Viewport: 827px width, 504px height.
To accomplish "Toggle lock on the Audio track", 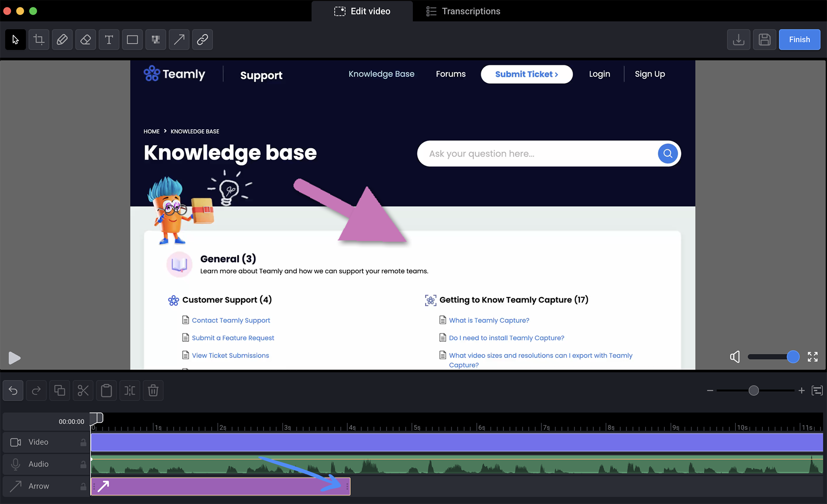I will (83, 465).
